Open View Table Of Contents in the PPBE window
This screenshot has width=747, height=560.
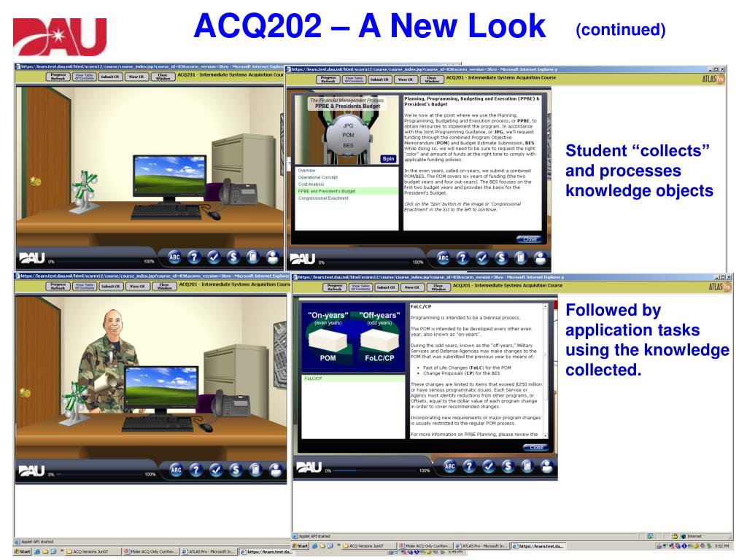coord(354,79)
